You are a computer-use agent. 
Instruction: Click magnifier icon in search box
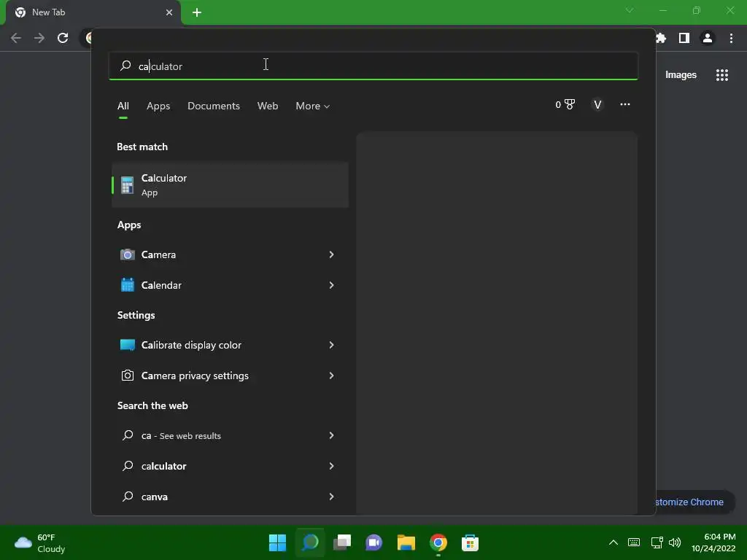[125, 66]
